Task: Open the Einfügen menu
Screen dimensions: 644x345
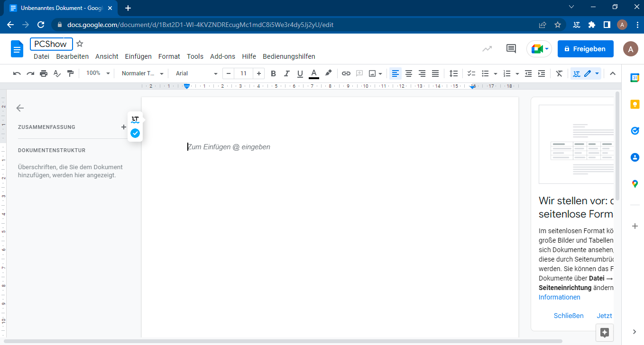Action: click(x=138, y=56)
